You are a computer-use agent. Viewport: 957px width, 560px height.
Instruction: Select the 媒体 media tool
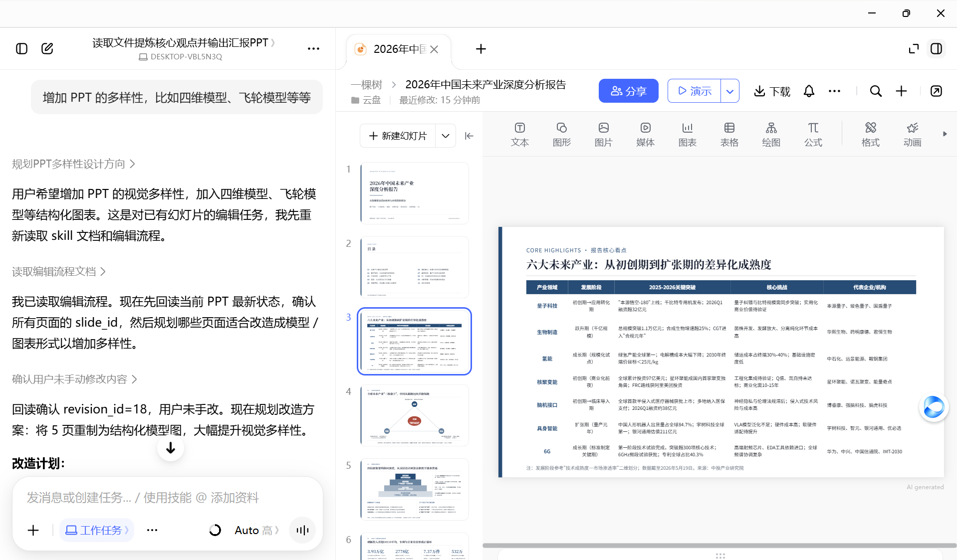[x=645, y=135]
